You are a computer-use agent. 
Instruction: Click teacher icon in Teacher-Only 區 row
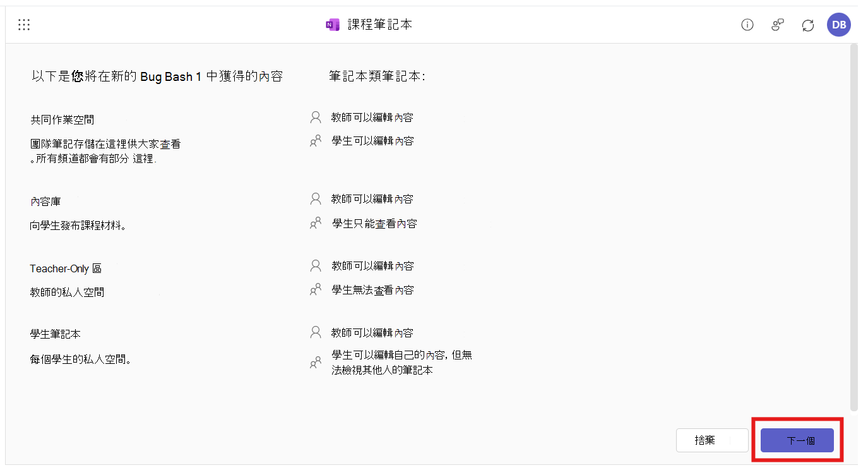[x=316, y=266]
